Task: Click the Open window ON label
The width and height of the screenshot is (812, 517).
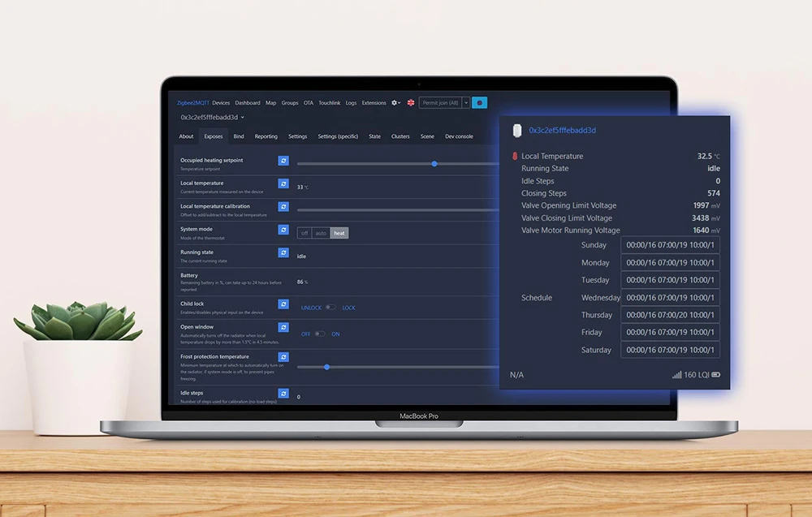Action: pos(335,334)
